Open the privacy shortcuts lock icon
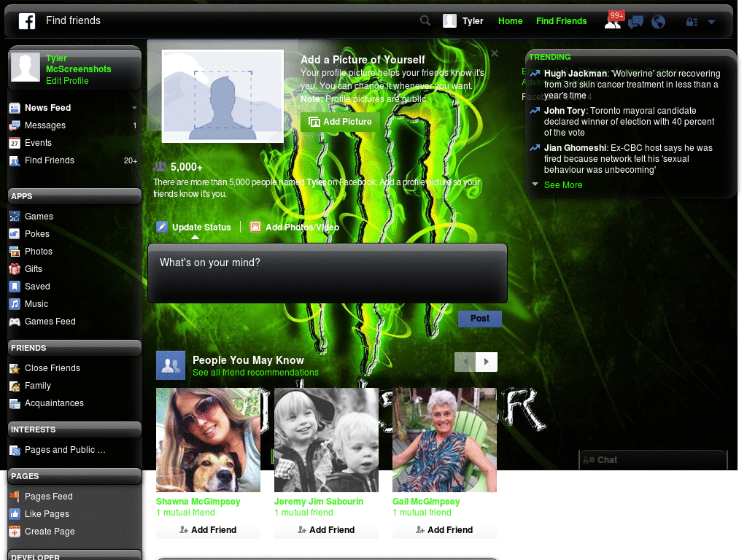Image resolution: width=747 pixels, height=560 pixels. (692, 22)
